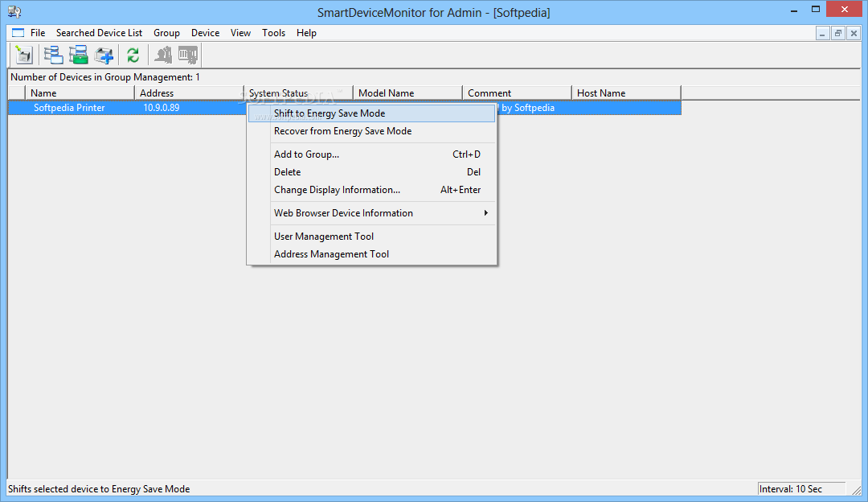Sort by the System Status column header
Image resolution: width=868 pixels, height=502 pixels.
pyautogui.click(x=298, y=93)
